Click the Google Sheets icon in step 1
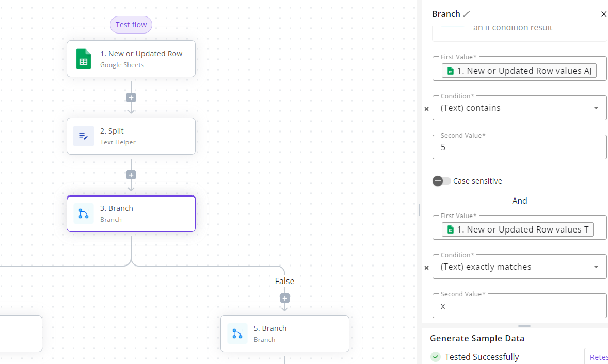Viewport: 608px width, 364px height. click(84, 59)
